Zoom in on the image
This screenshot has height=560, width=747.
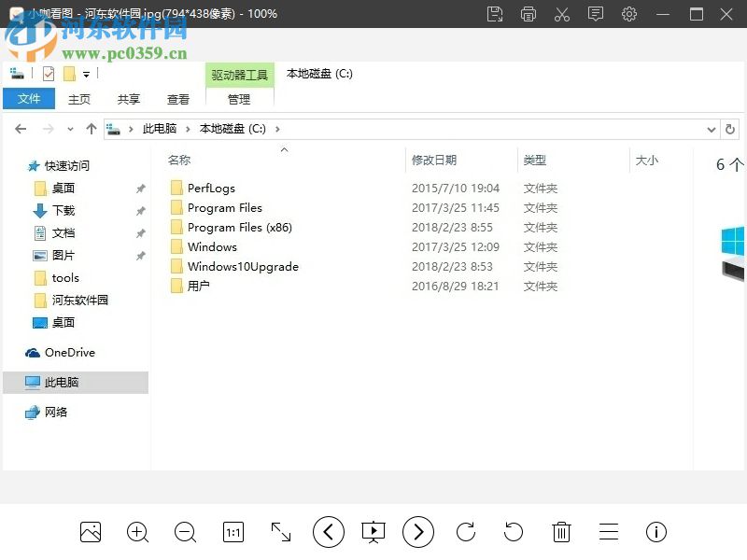(137, 532)
